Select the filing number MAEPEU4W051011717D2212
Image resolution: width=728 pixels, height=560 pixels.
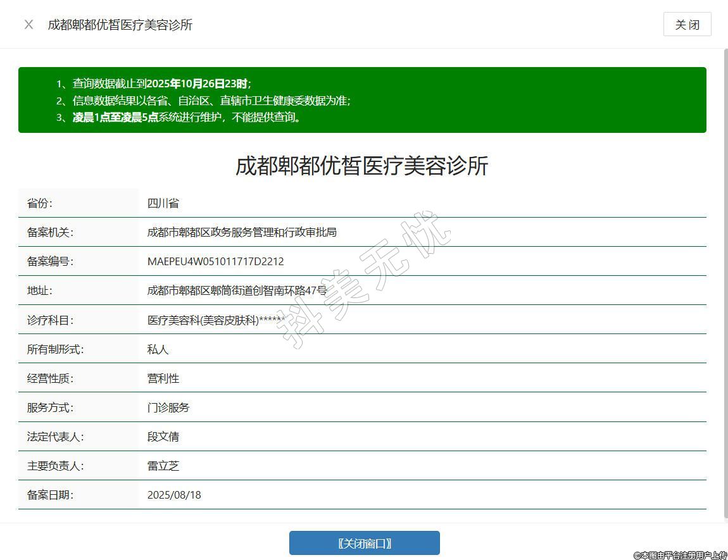point(215,261)
